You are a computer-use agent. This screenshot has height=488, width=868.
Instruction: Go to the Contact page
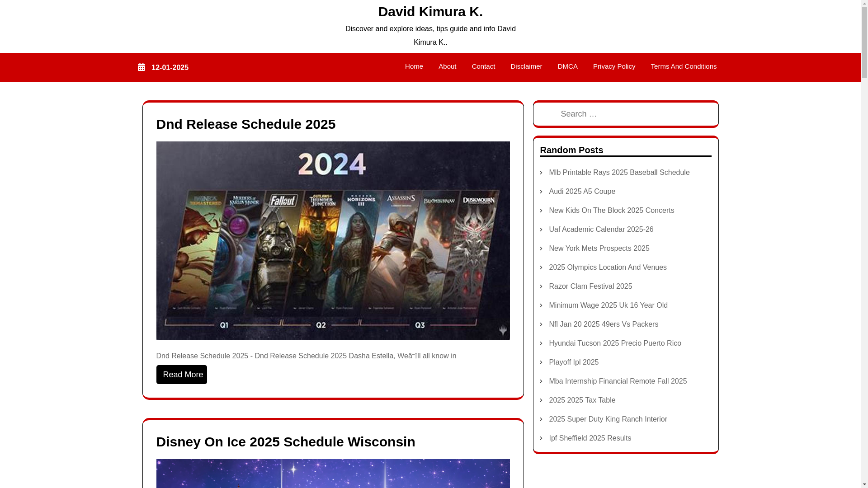(x=483, y=66)
